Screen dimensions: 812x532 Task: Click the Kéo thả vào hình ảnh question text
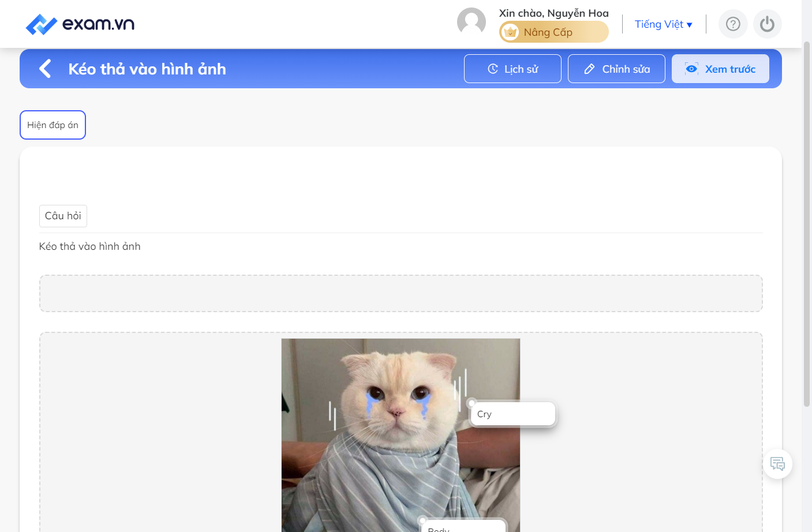[x=90, y=246]
